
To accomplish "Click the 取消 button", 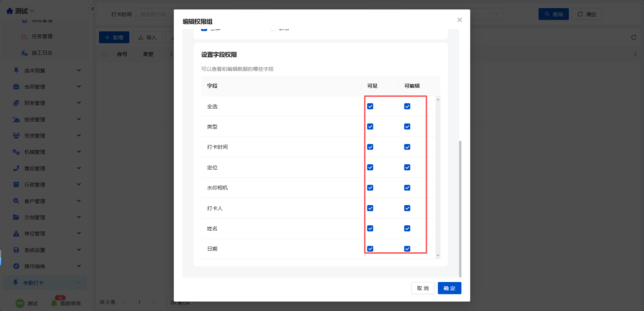I will pos(423,288).
